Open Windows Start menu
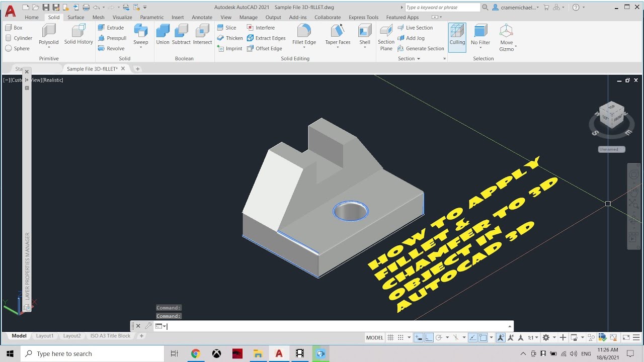The height and width of the screenshot is (362, 644). coord(10,353)
